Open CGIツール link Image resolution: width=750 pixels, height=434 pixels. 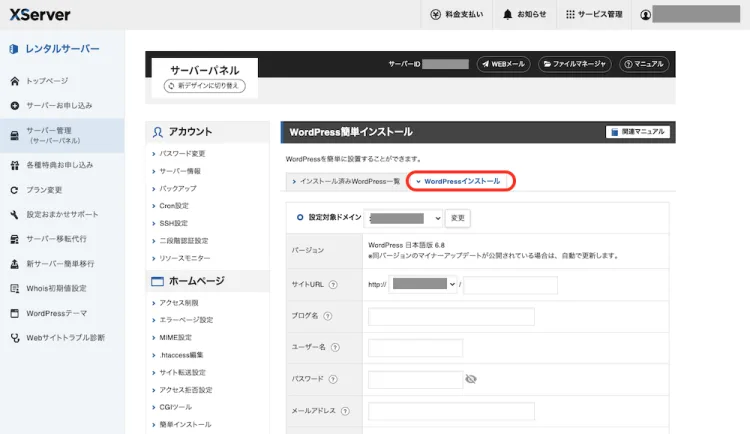click(176, 407)
